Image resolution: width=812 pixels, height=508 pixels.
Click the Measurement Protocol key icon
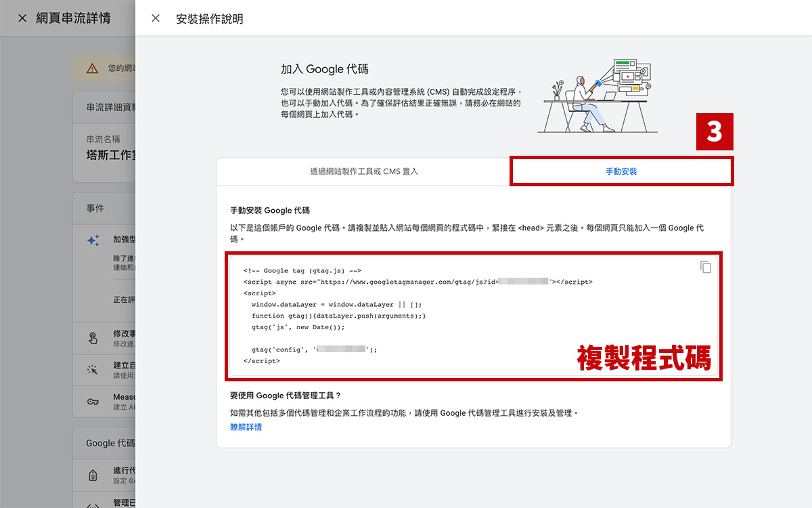tap(93, 402)
